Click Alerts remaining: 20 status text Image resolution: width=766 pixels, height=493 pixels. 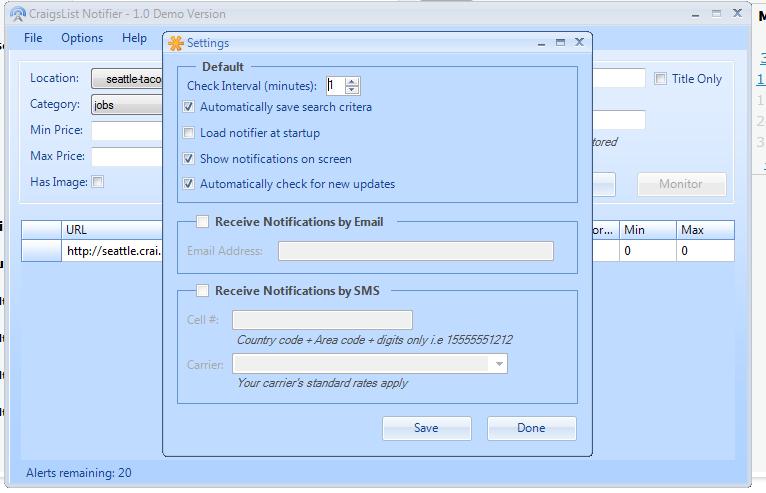coord(79,472)
